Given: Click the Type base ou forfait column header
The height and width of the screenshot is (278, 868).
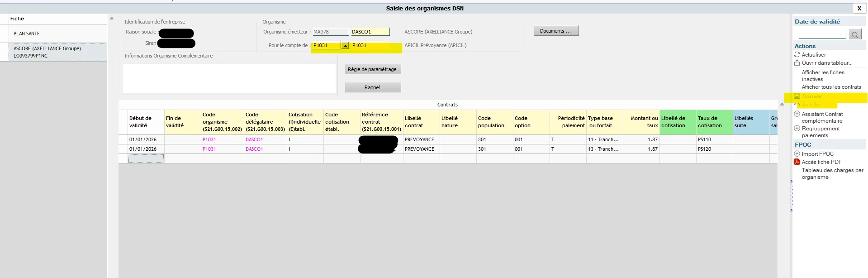Looking at the screenshot, I should point(605,122).
